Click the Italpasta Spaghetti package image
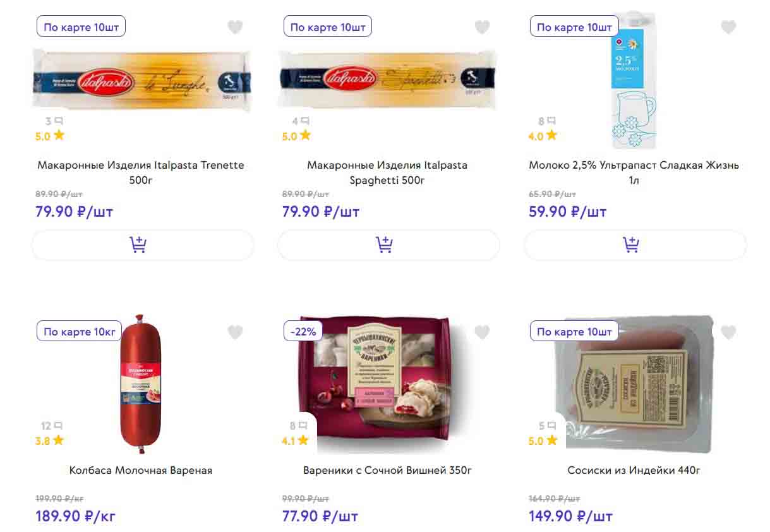Image resolution: width=770 pixels, height=532 pixels. point(388,80)
